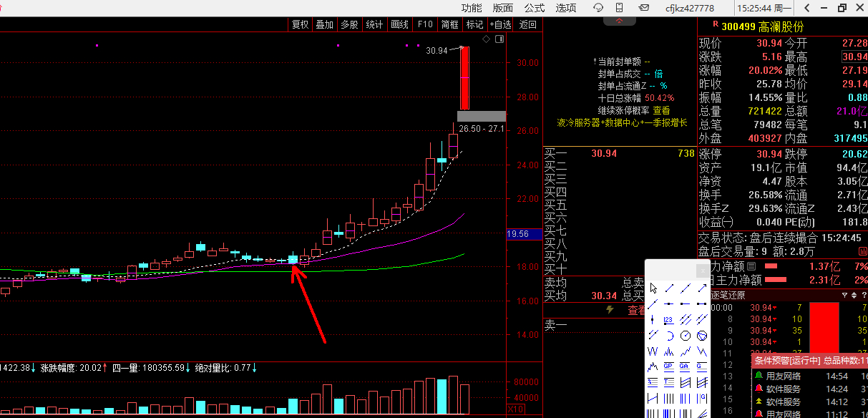This screenshot has height=418, width=868.
Task: Click 买均 30.34 value
Action: tap(604, 296)
